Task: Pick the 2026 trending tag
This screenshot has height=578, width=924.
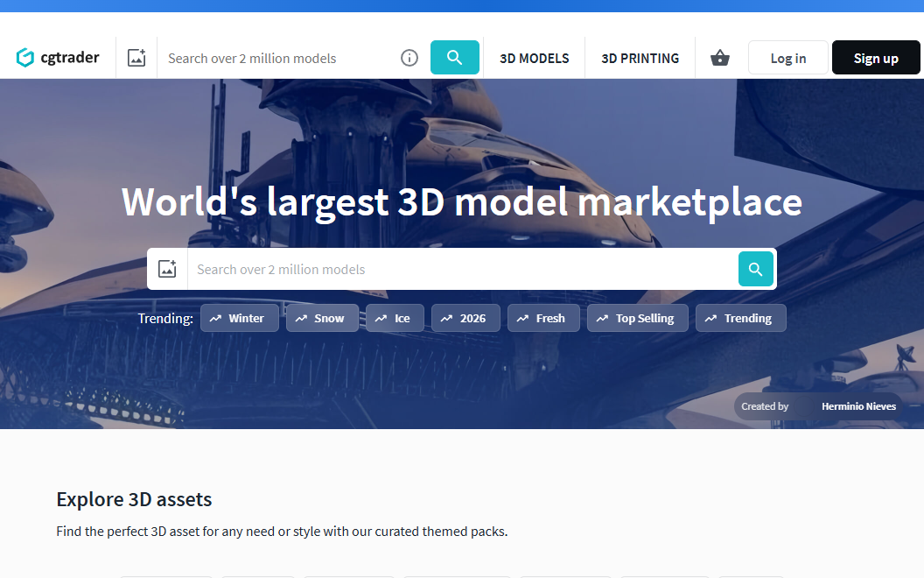Action: tap(465, 318)
